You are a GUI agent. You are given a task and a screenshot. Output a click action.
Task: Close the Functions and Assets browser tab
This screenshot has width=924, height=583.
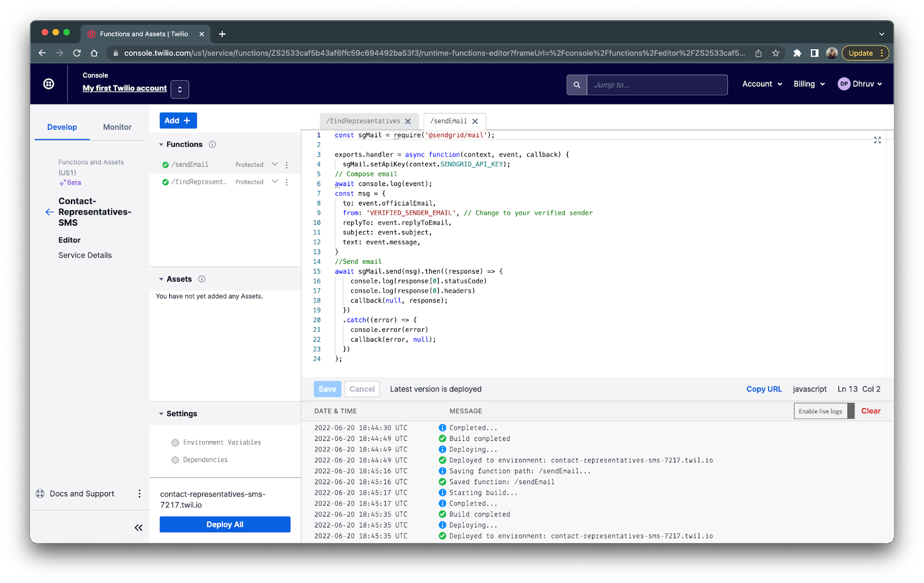pyautogui.click(x=202, y=34)
